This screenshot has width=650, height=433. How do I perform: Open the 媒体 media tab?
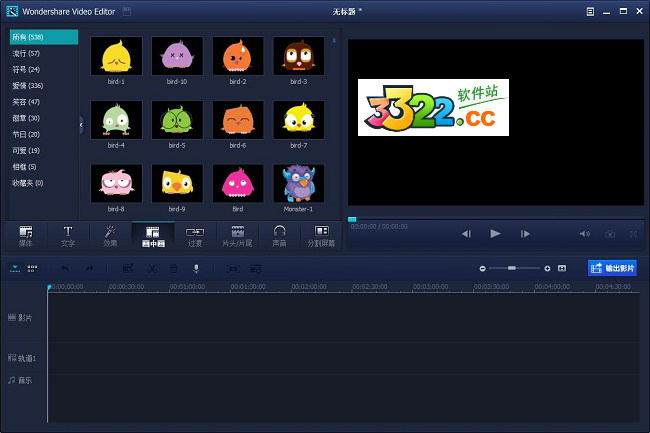pyautogui.click(x=26, y=236)
